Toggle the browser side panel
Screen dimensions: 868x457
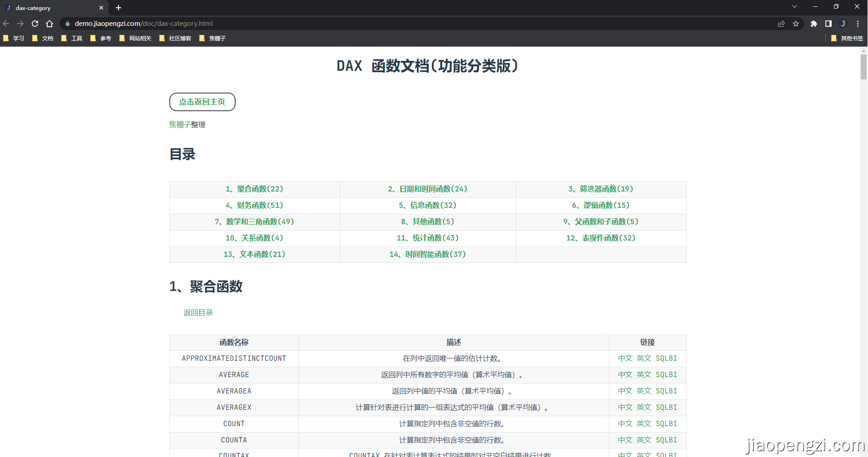click(829, 24)
